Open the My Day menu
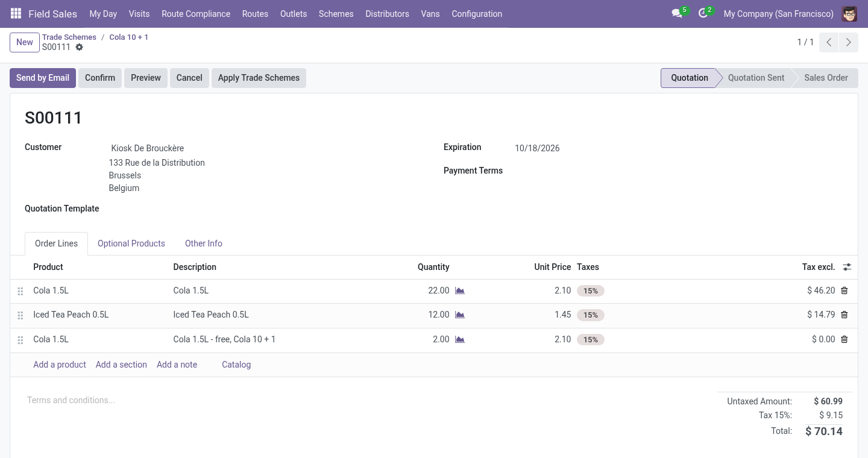 [x=103, y=13]
